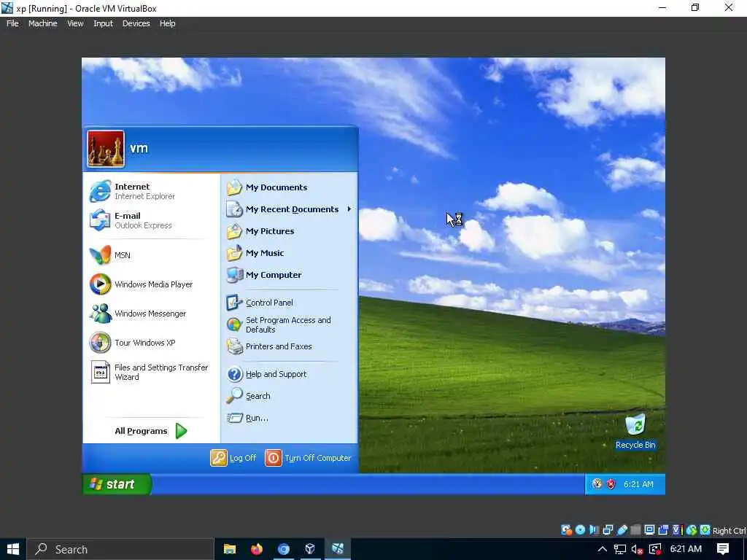
Task: Click VirtualBox USB devices indicator
Action: 622,530
